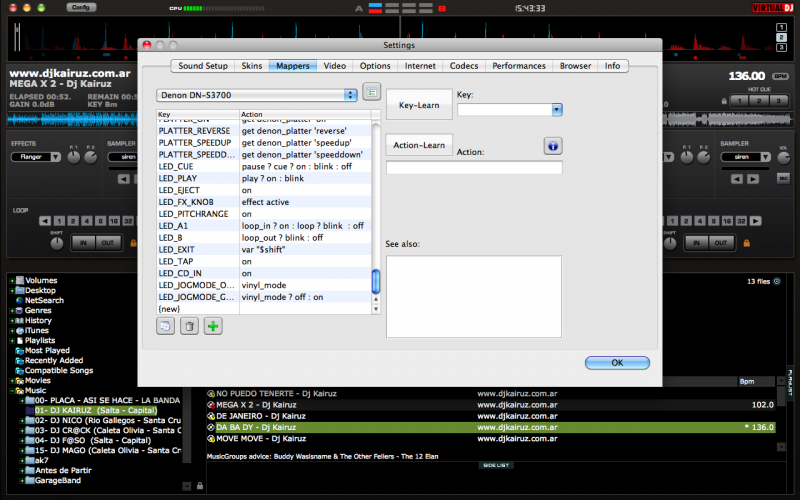This screenshot has height=500, width=800.
Task: Click the green plus add-mapping icon
Action: pos(214,326)
